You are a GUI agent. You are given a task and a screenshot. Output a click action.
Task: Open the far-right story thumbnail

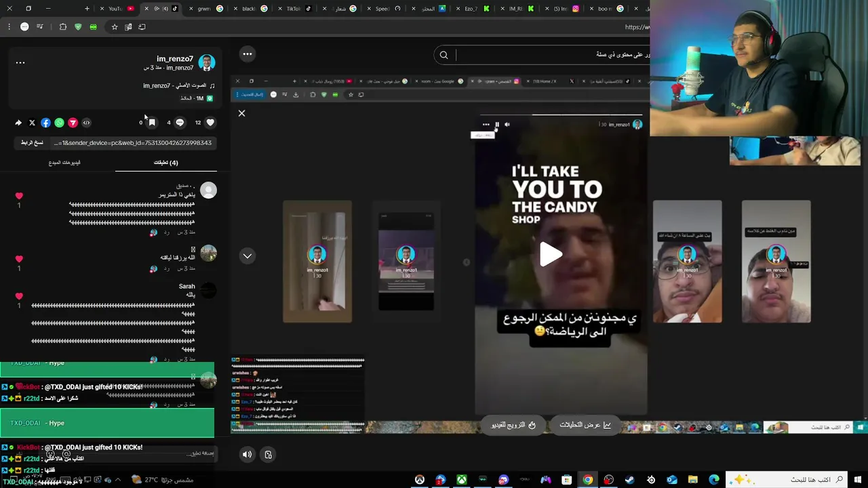pos(776,261)
